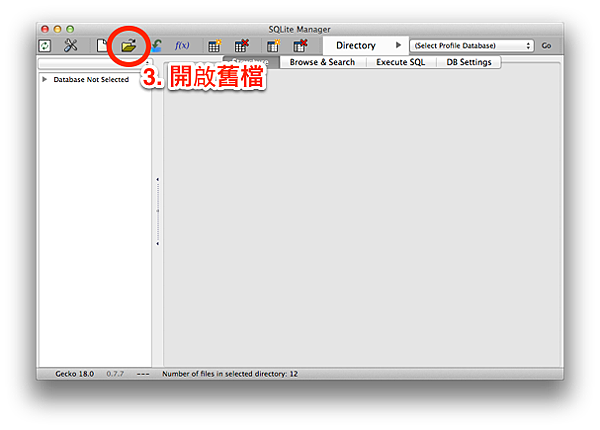Click Gecko 18.0 in status bar

pyautogui.click(x=75, y=374)
